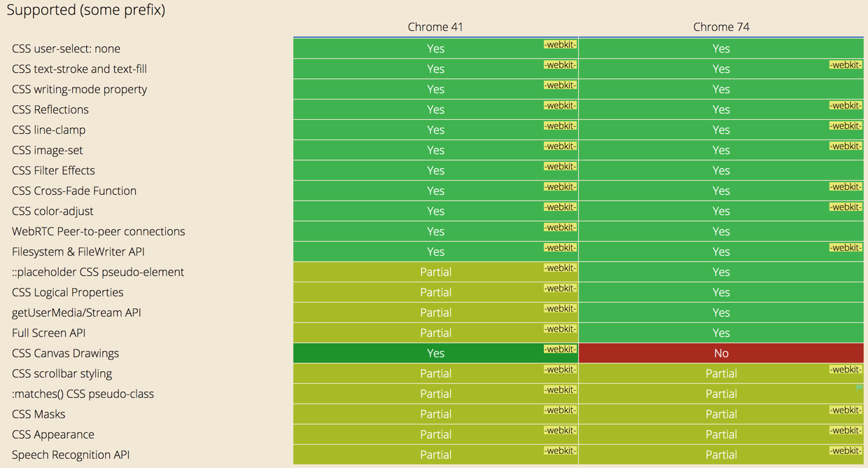The image size is (868, 468).
Task: Click Chrome 41 -webkit- badge for CSS Canvas Drawings
Action: [x=560, y=350]
